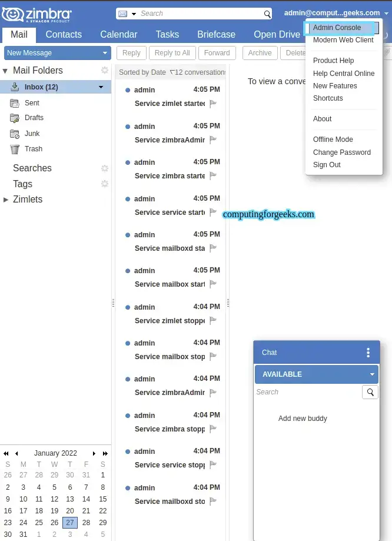Go to next month in mini calendar
The width and height of the screenshot is (392, 541).
click(x=94, y=453)
